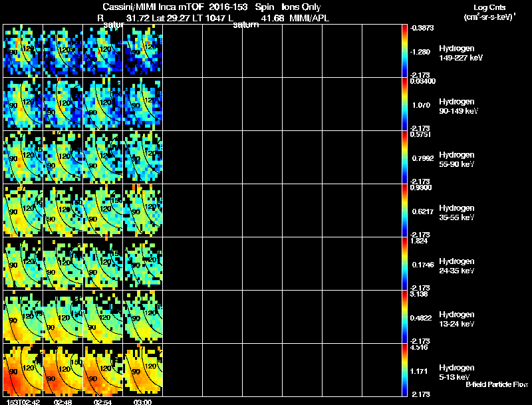The height and width of the screenshot is (405, 532).
Task: Open the 90-149 keV image at 03:00
Action: tap(142, 104)
